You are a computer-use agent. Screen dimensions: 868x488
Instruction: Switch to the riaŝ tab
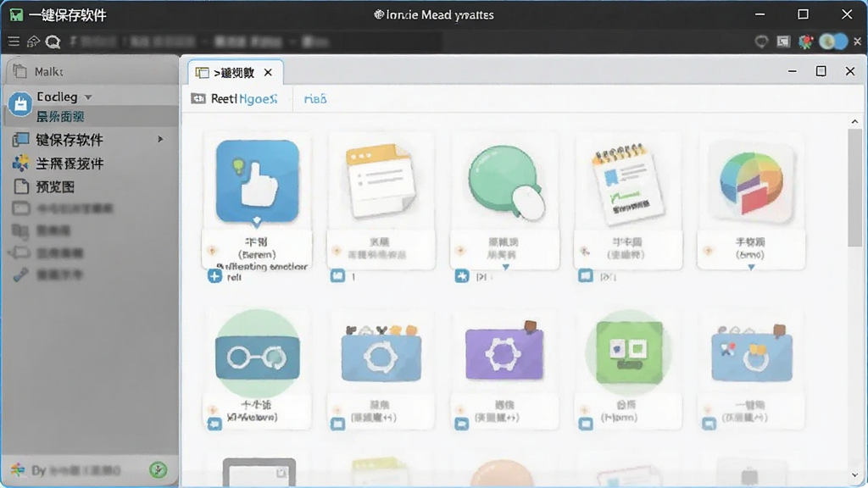click(x=315, y=99)
